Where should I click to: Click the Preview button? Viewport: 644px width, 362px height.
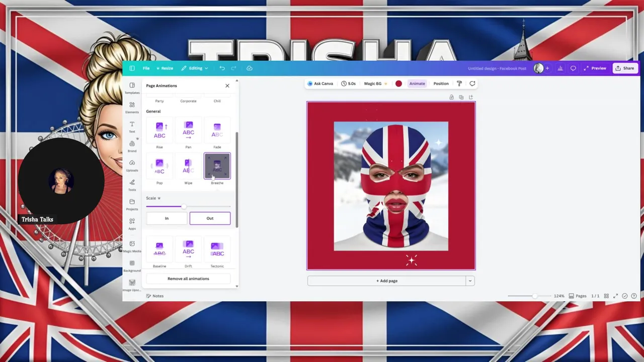point(595,68)
